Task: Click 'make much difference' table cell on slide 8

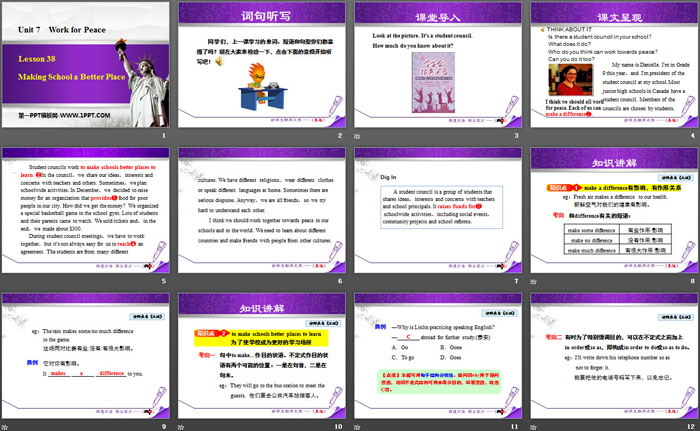Action: pyautogui.click(x=591, y=251)
